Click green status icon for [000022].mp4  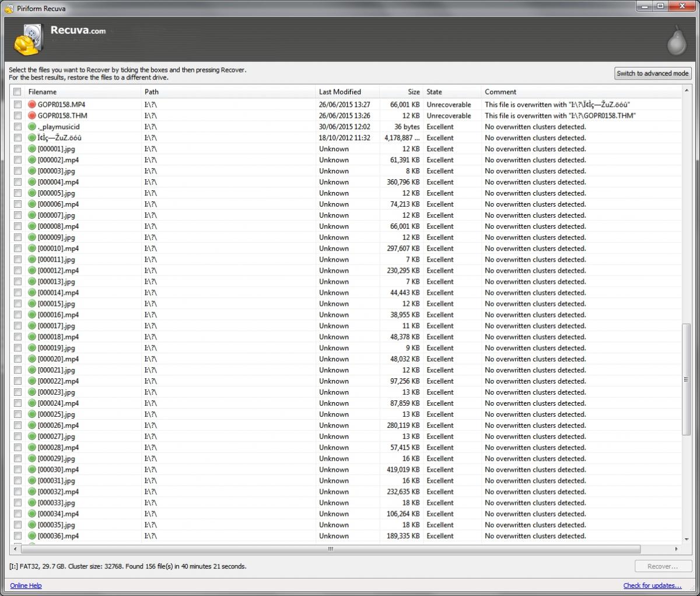(32, 381)
